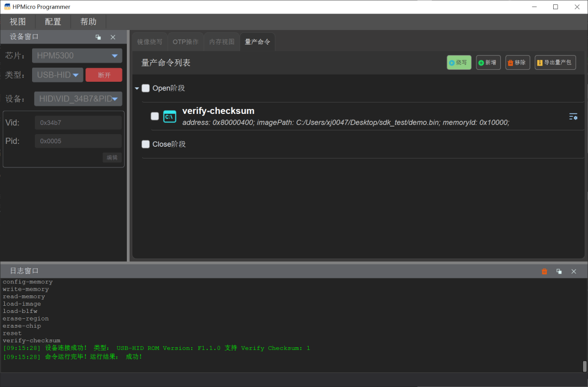The width and height of the screenshot is (588, 387).
Task: Float the 设备窗口 panel with undock icon
Action: tap(98, 37)
